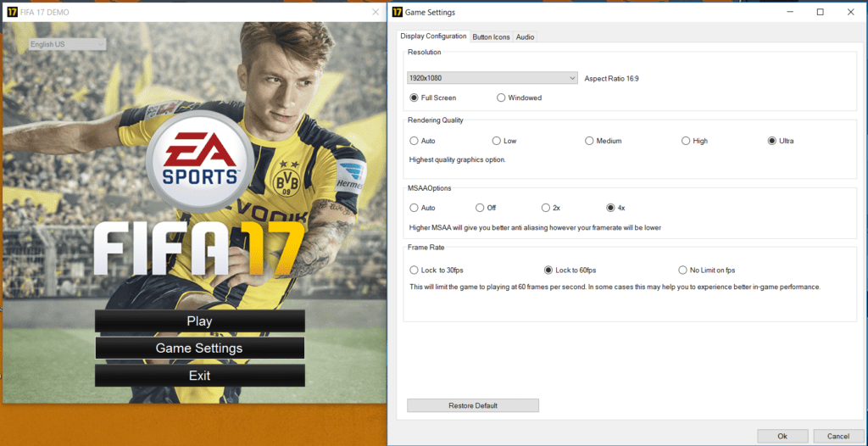Open the 1920x1080 resolution dropdown
The height and width of the screenshot is (446, 868).
(492, 78)
